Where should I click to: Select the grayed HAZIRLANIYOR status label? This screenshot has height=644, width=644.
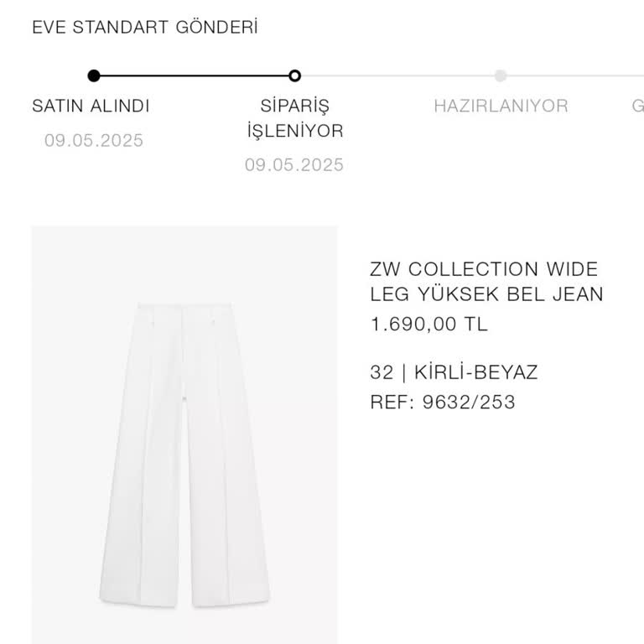coord(501,106)
